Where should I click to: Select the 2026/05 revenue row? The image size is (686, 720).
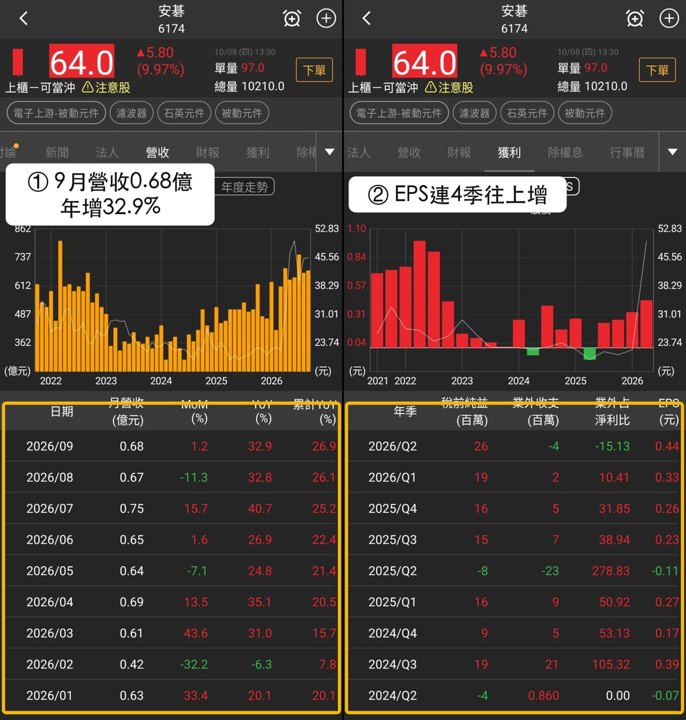pos(171,571)
